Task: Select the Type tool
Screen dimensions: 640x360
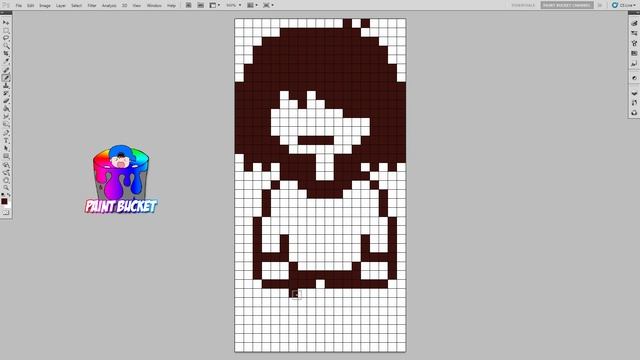Action: 6,141
